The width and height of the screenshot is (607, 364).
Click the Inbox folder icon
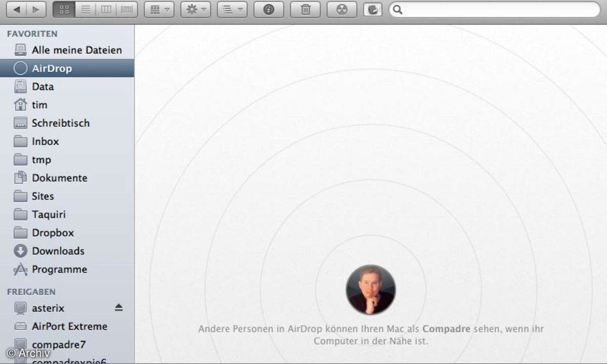click(x=20, y=141)
